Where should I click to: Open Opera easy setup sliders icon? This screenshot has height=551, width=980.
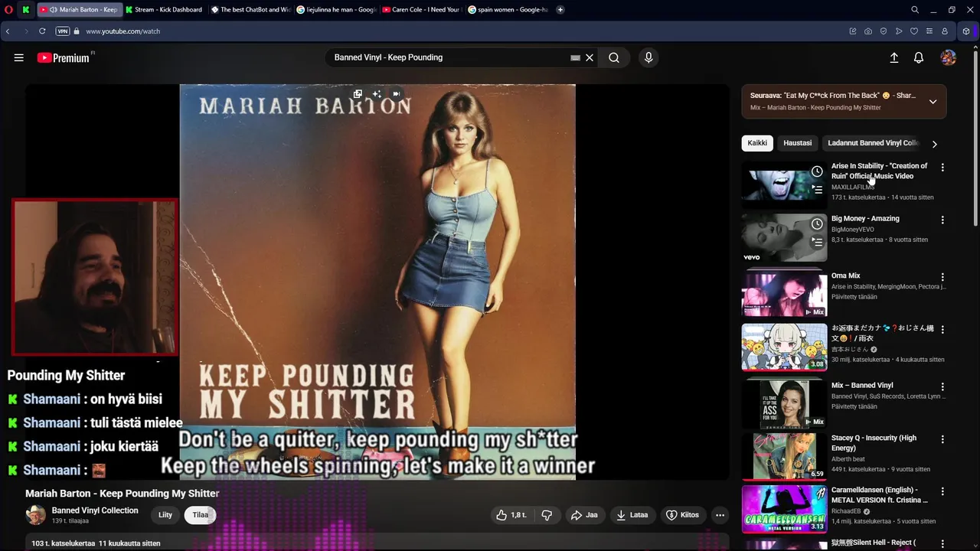929,31
